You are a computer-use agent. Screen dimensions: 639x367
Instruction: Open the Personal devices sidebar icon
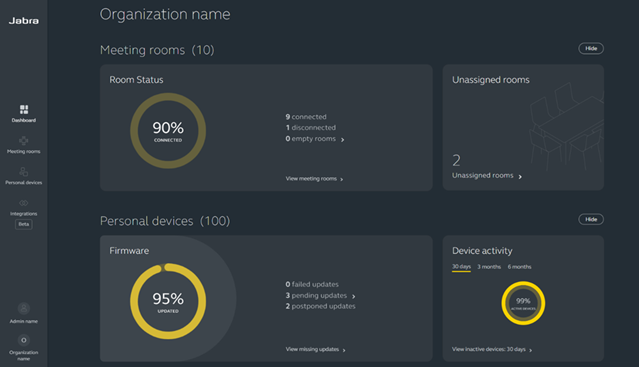[x=24, y=171]
